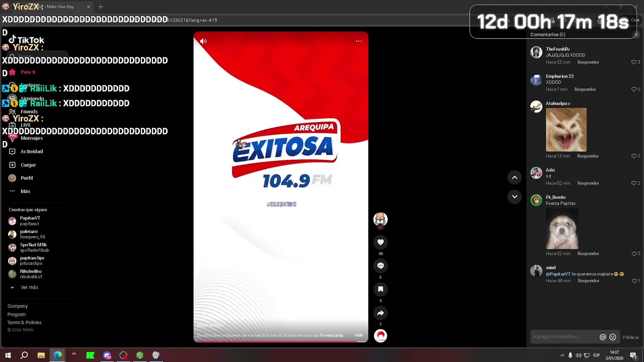The height and width of the screenshot is (362, 644).
Task: Open the emoji picker in comment box
Action: 613,337
